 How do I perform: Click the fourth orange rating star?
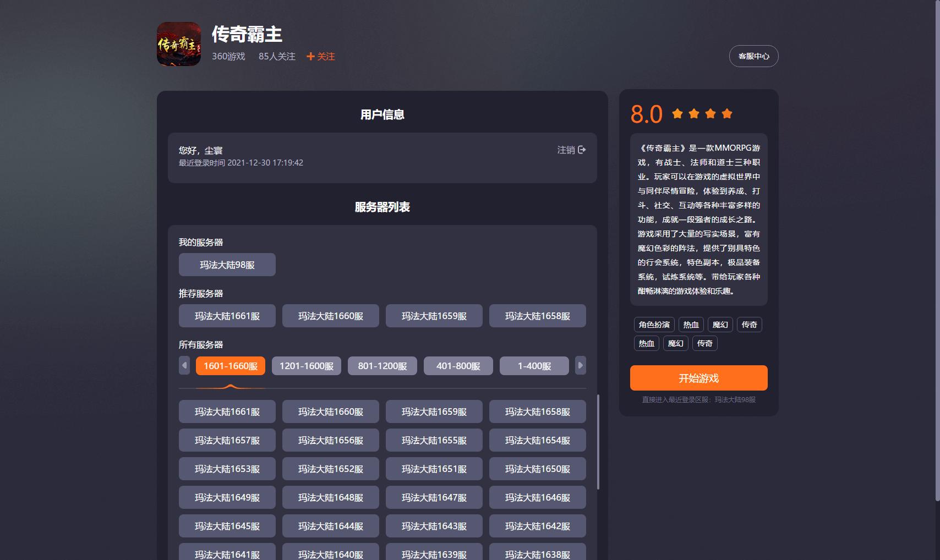point(727,114)
